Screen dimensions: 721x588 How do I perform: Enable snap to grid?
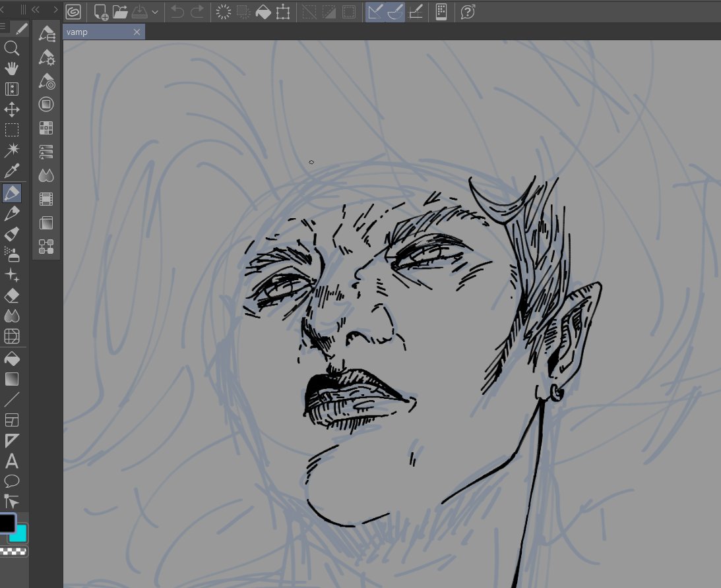(416, 11)
